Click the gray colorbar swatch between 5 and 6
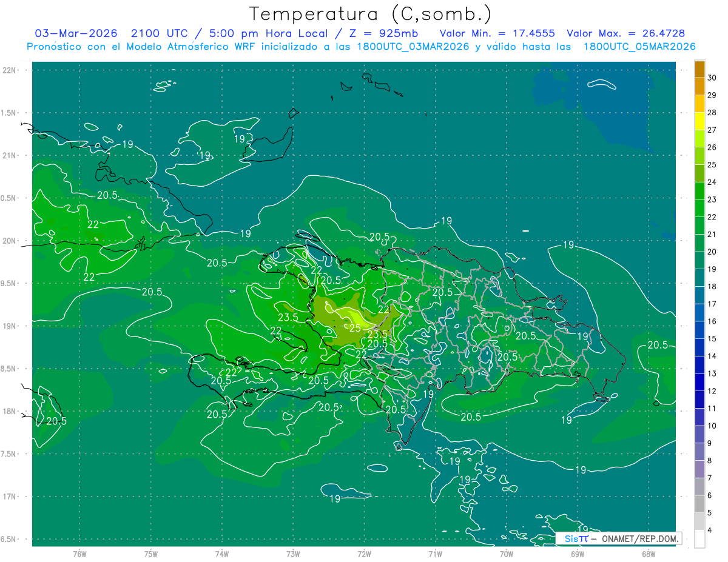This screenshot has height=562, width=728. tap(699, 504)
